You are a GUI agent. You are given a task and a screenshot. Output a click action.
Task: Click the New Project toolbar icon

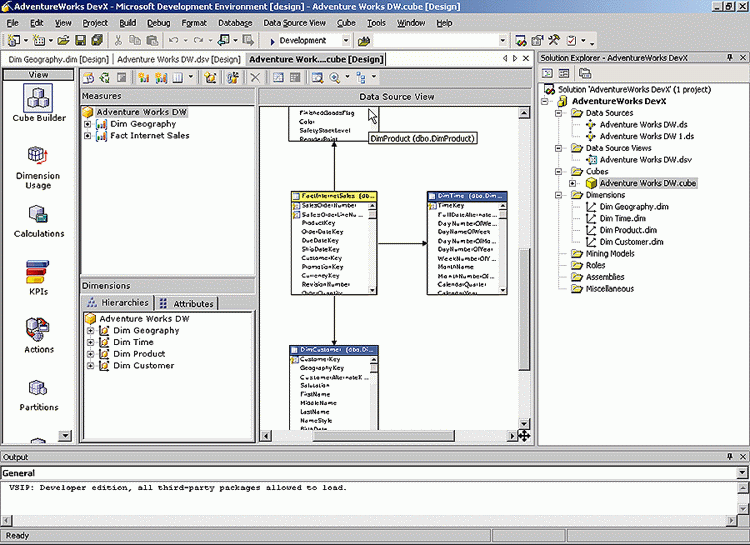point(14,41)
